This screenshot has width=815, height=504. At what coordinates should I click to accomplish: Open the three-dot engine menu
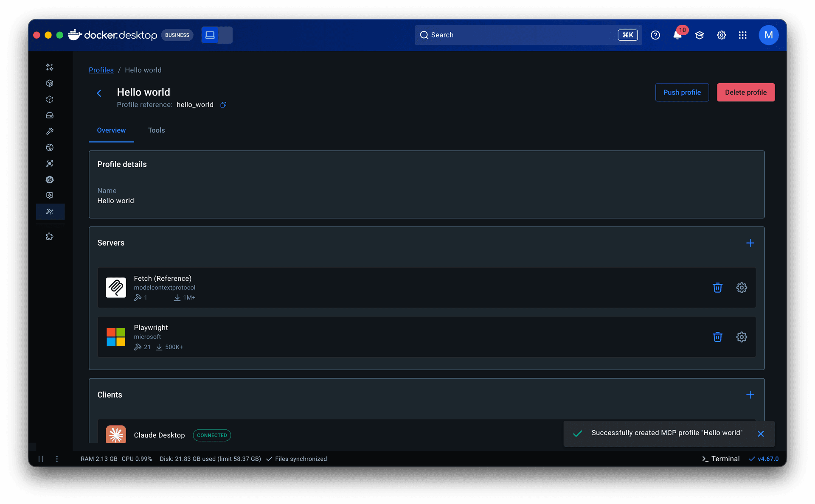tap(57, 459)
